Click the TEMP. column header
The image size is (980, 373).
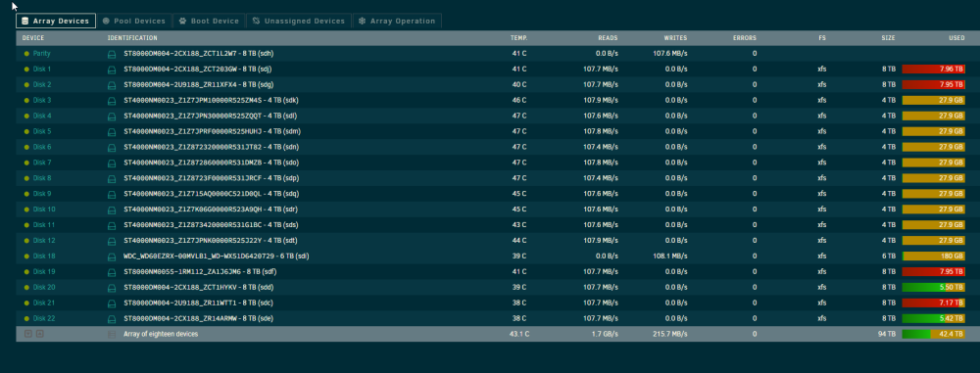518,38
